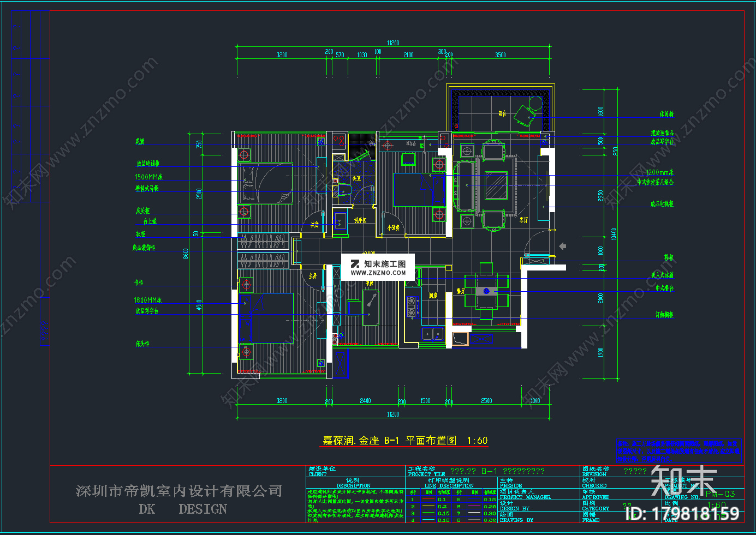Select the 3500 dimension text
Viewport: 756px width, 535px height.
[x=501, y=55]
